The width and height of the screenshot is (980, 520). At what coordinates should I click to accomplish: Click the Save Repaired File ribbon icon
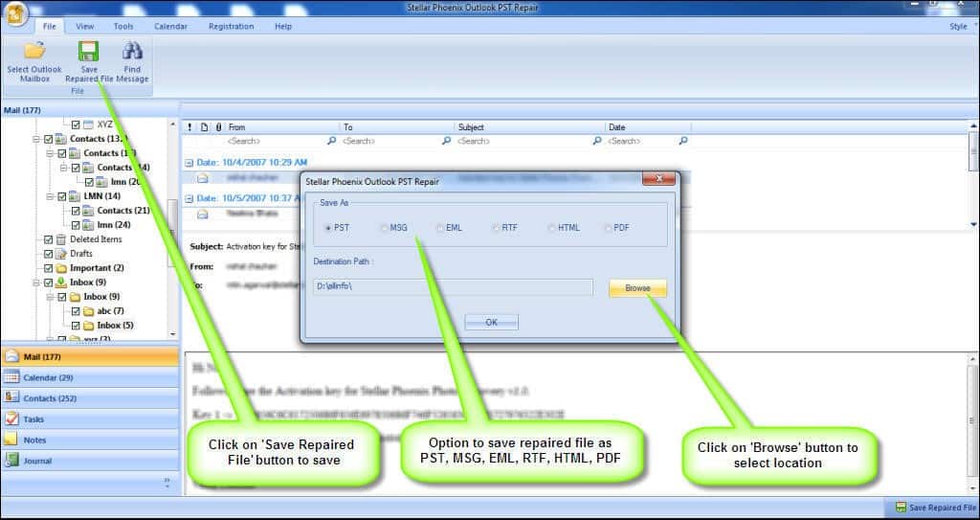pos(88,52)
